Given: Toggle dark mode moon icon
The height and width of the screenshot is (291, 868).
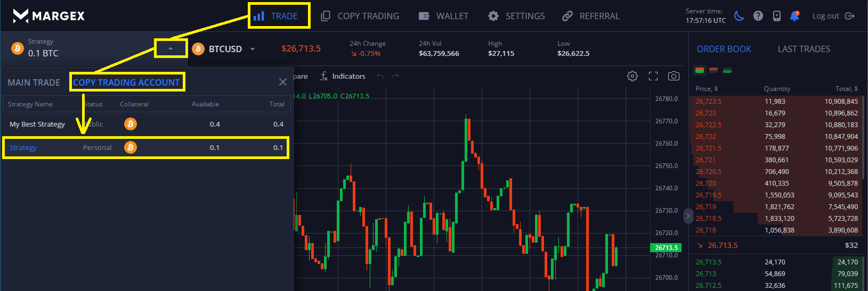Looking at the screenshot, I should (739, 16).
